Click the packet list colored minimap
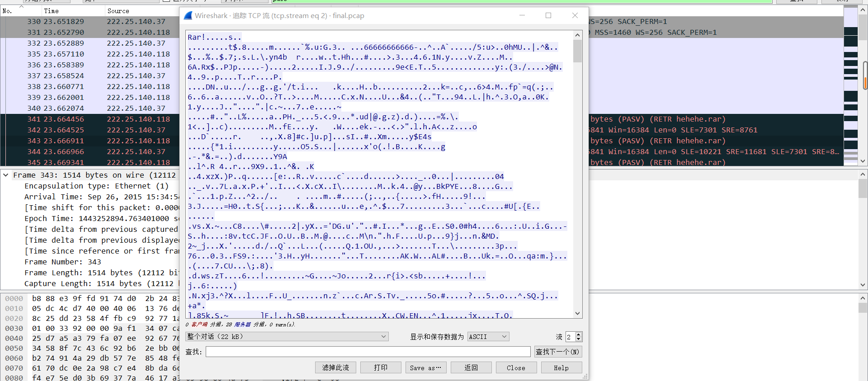868x381 pixels. pyautogui.click(x=850, y=86)
